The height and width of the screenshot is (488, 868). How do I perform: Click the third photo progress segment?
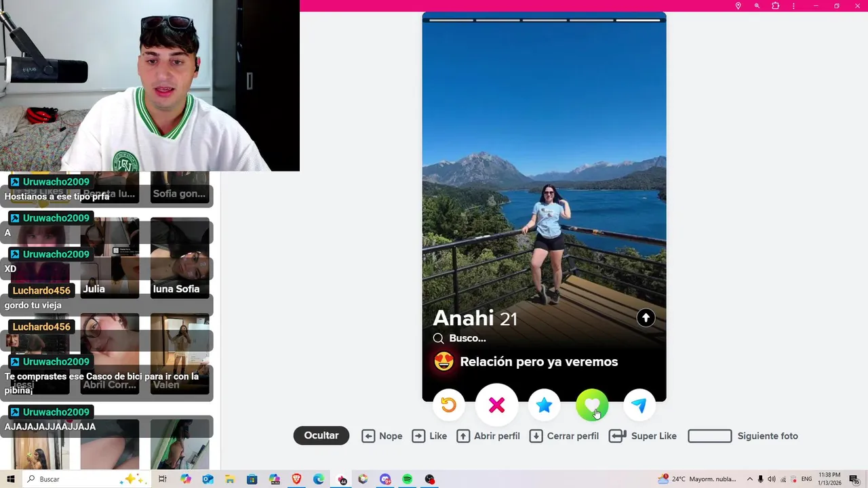pos(545,20)
